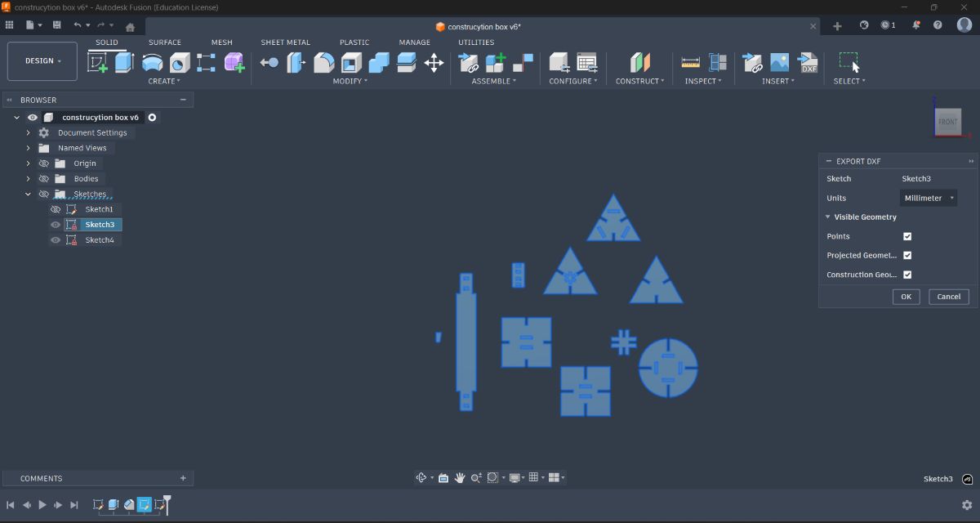The image size is (980, 523).
Task: Open the MANAGE tab
Action: click(x=414, y=42)
